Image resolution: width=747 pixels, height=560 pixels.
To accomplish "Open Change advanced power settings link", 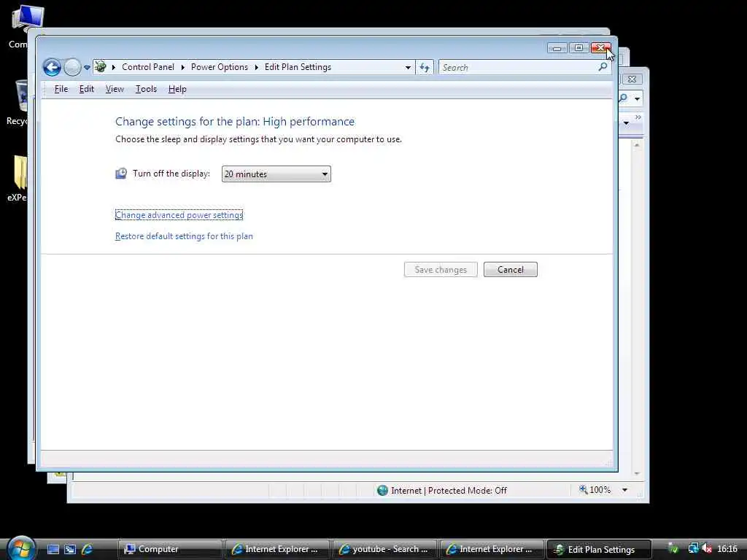I will coord(179,215).
